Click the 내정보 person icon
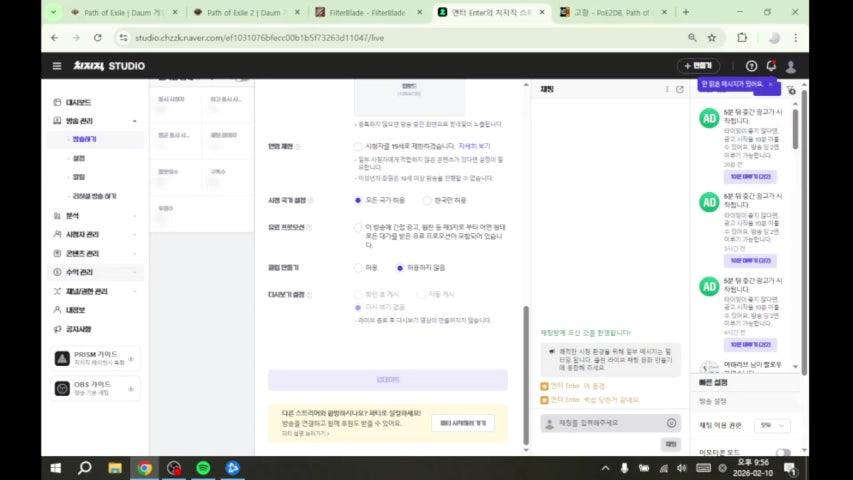The width and height of the screenshot is (853, 480). pyautogui.click(x=57, y=310)
